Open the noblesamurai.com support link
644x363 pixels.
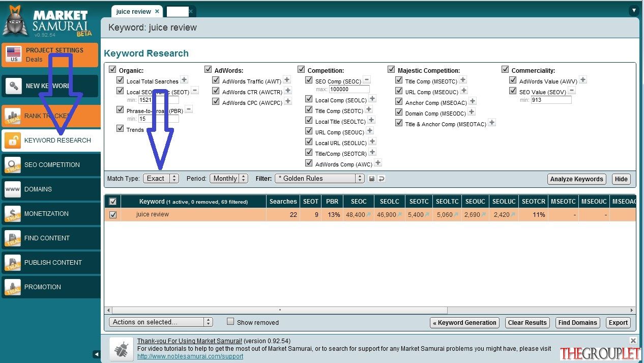coord(190,356)
